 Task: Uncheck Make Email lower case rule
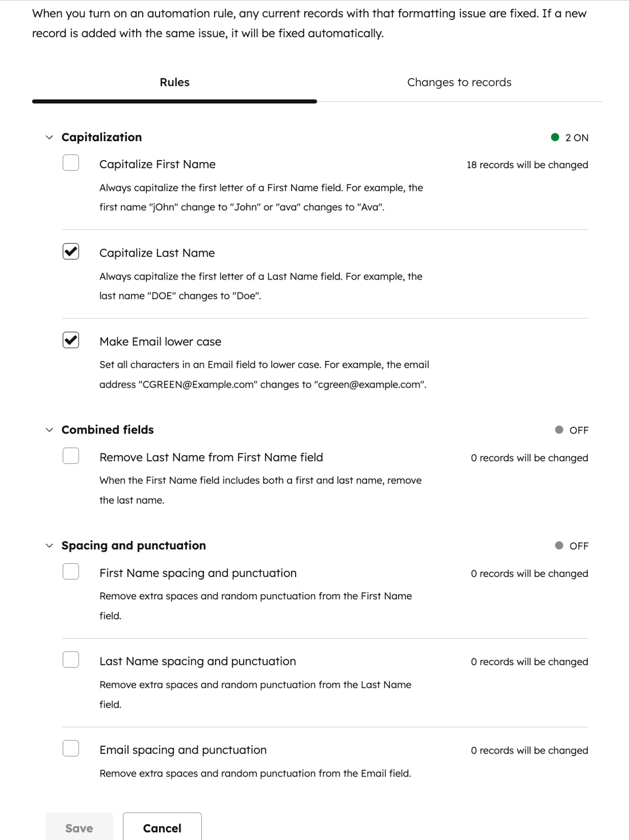(x=71, y=340)
